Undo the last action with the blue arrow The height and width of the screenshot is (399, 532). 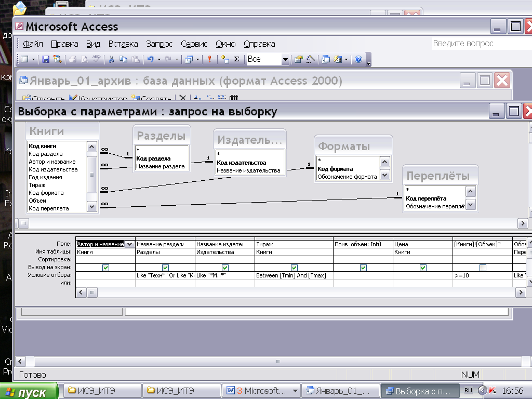150,59
